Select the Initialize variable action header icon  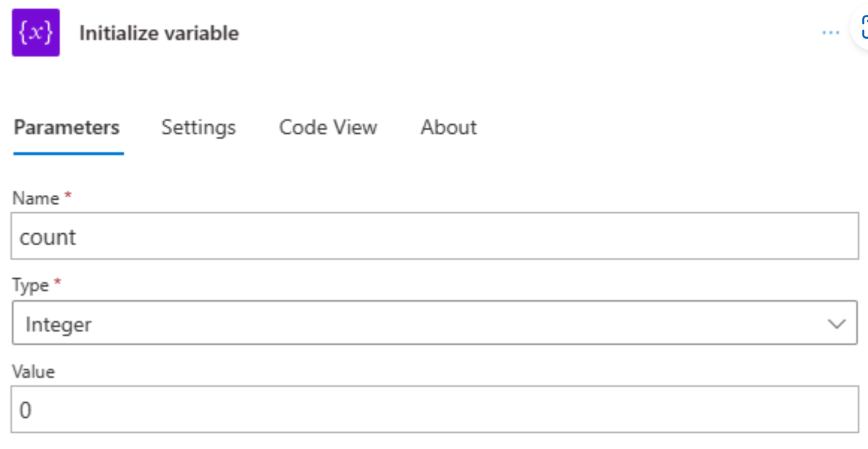[x=35, y=33]
